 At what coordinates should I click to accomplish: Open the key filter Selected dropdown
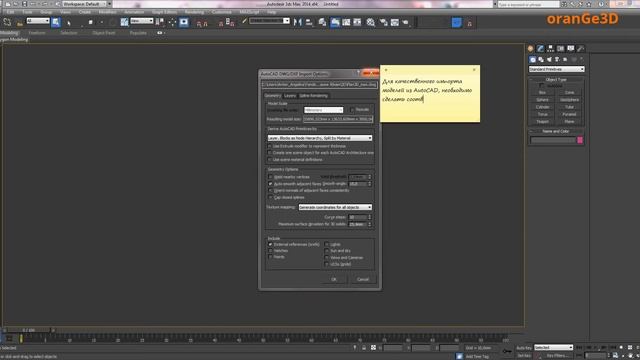point(553,347)
